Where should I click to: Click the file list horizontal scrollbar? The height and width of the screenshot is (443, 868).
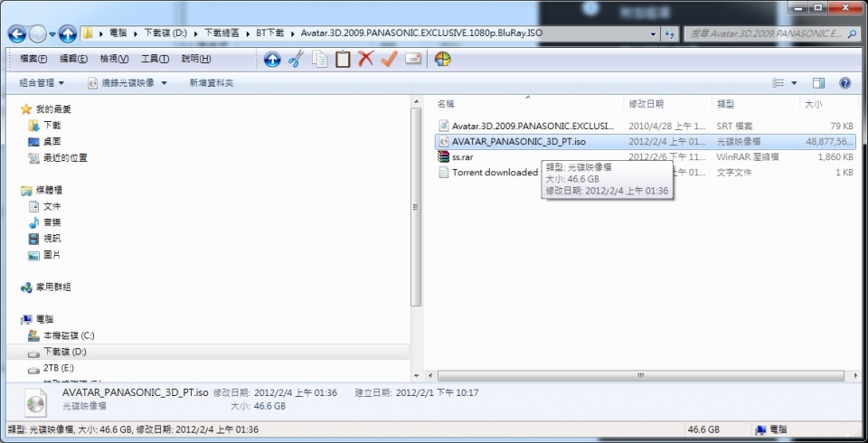click(640, 375)
